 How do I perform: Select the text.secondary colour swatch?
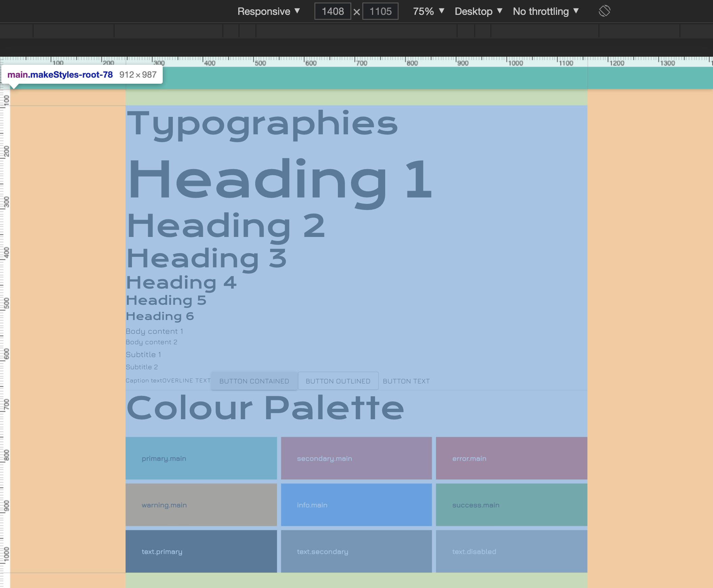pyautogui.click(x=356, y=552)
